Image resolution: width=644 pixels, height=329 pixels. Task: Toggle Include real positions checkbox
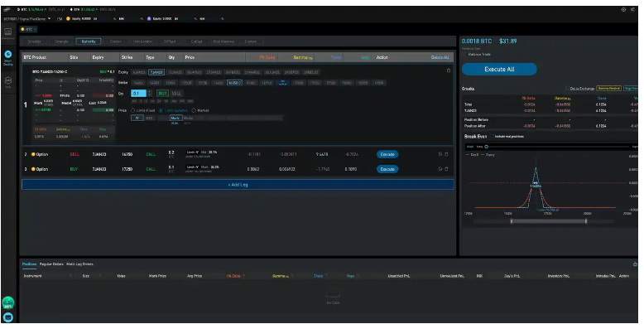[492, 137]
